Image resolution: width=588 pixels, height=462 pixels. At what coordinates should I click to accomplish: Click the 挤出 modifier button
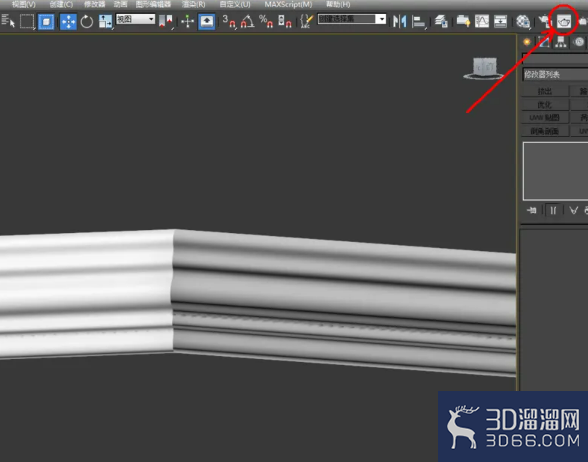[x=544, y=92]
